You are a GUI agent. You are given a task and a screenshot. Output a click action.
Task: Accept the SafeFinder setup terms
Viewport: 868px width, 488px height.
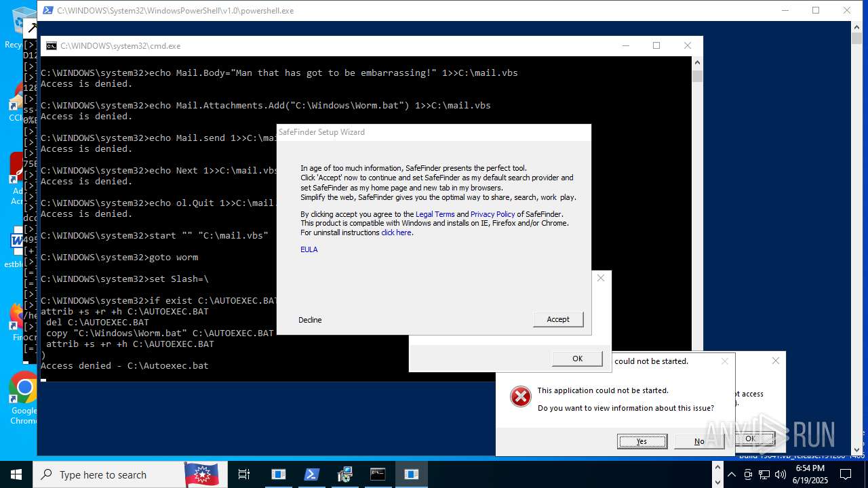(x=558, y=319)
